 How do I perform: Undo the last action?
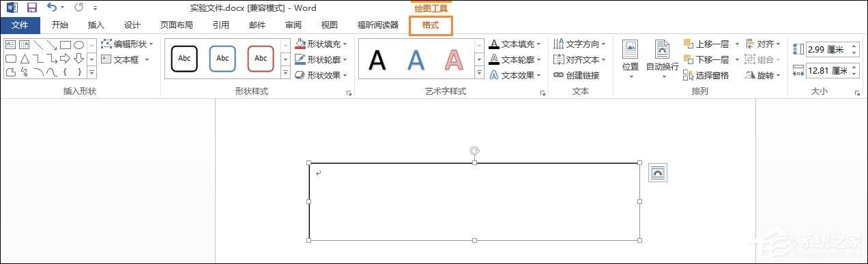click(52, 8)
